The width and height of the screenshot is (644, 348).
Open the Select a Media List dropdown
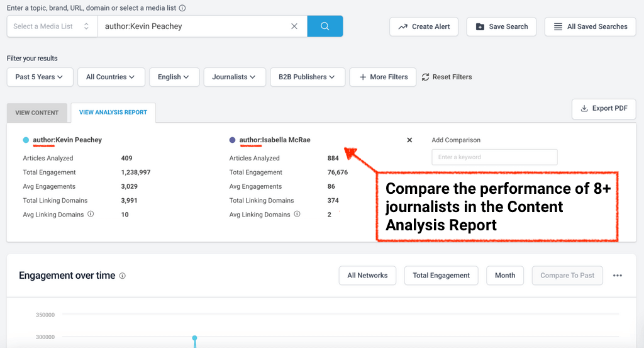click(x=52, y=26)
